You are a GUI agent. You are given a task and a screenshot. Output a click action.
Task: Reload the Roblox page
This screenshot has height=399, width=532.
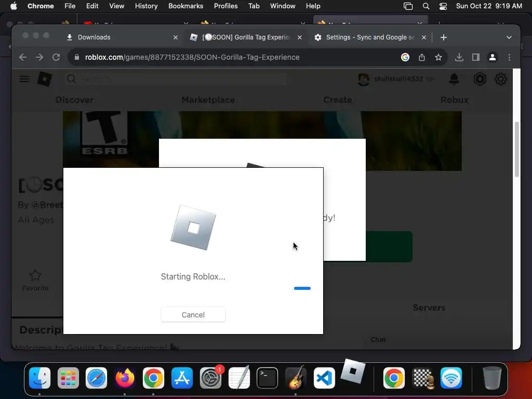point(56,57)
